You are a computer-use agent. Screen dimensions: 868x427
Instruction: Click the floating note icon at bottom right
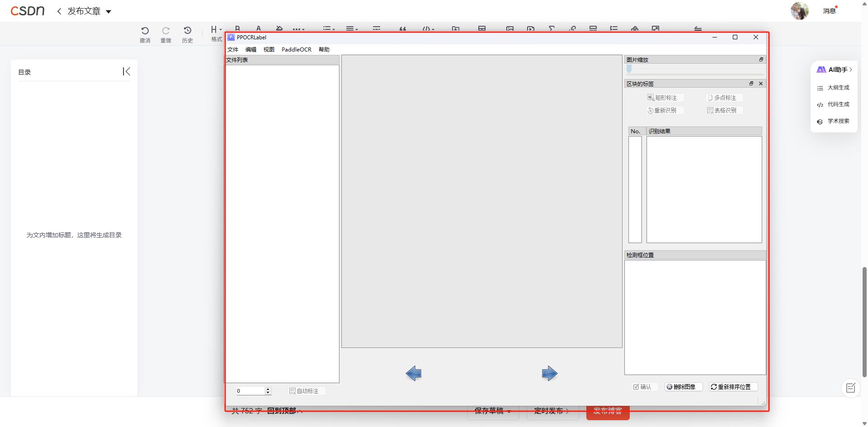[850, 388]
